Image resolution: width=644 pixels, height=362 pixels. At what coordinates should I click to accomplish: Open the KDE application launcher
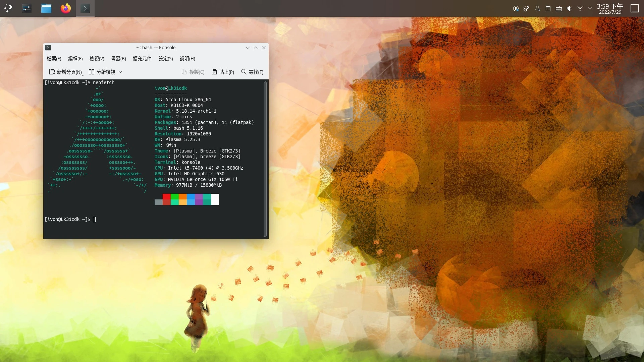tap(8, 8)
